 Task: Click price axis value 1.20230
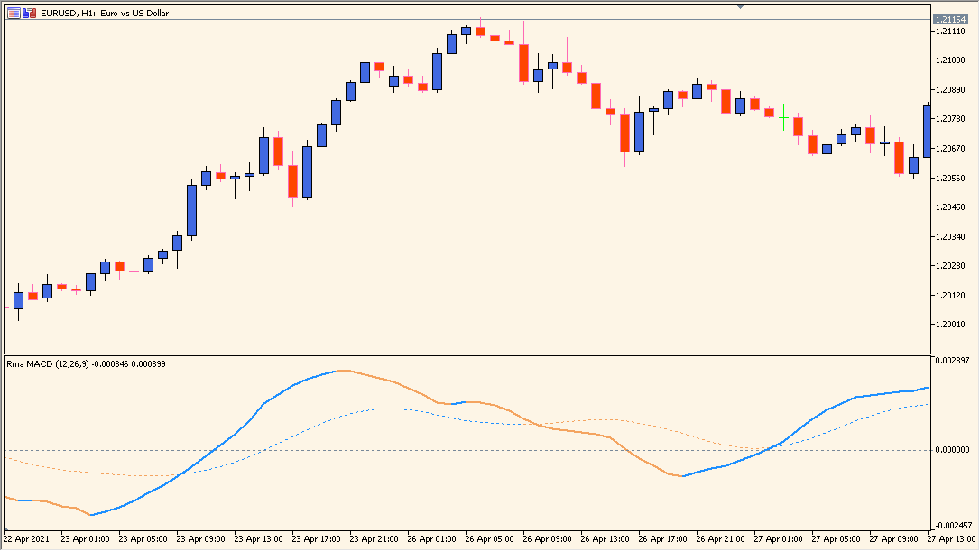point(950,265)
